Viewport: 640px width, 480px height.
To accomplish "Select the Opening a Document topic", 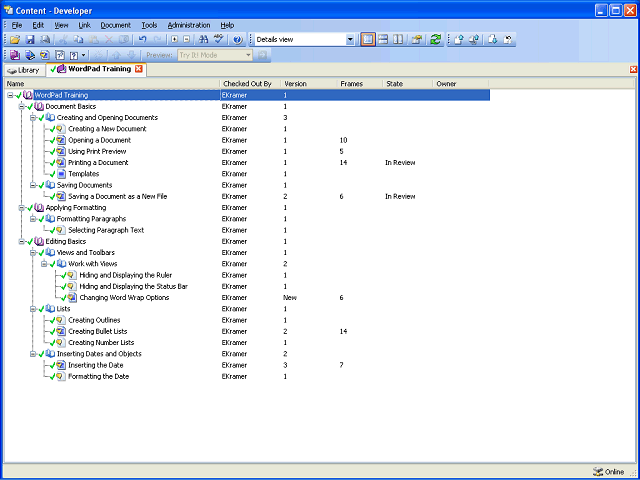I will point(100,140).
